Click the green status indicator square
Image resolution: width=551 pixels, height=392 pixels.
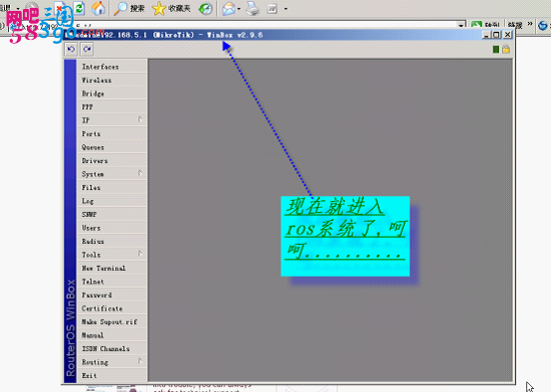click(x=496, y=50)
